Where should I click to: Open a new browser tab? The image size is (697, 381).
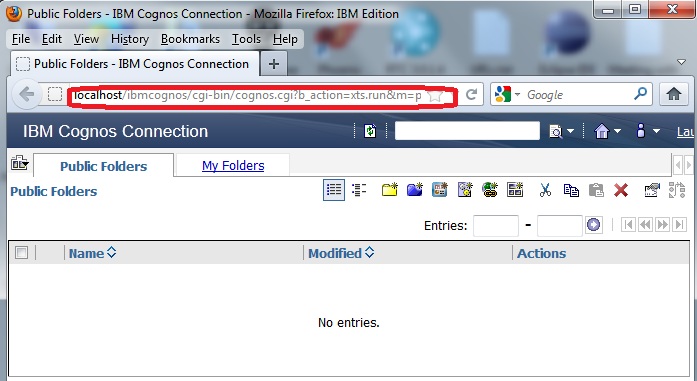(274, 64)
